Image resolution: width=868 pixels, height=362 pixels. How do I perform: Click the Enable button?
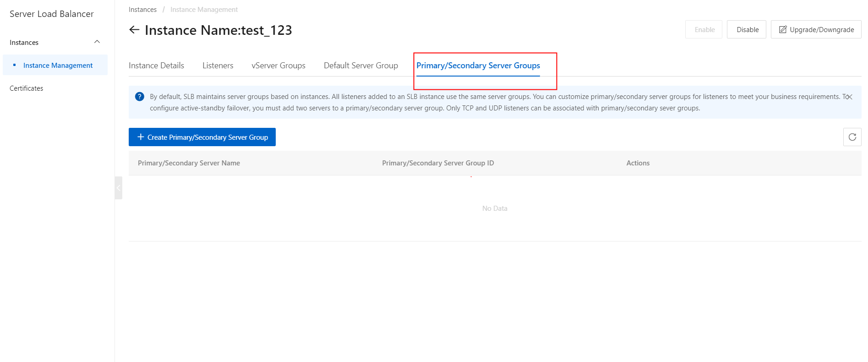[x=704, y=29]
